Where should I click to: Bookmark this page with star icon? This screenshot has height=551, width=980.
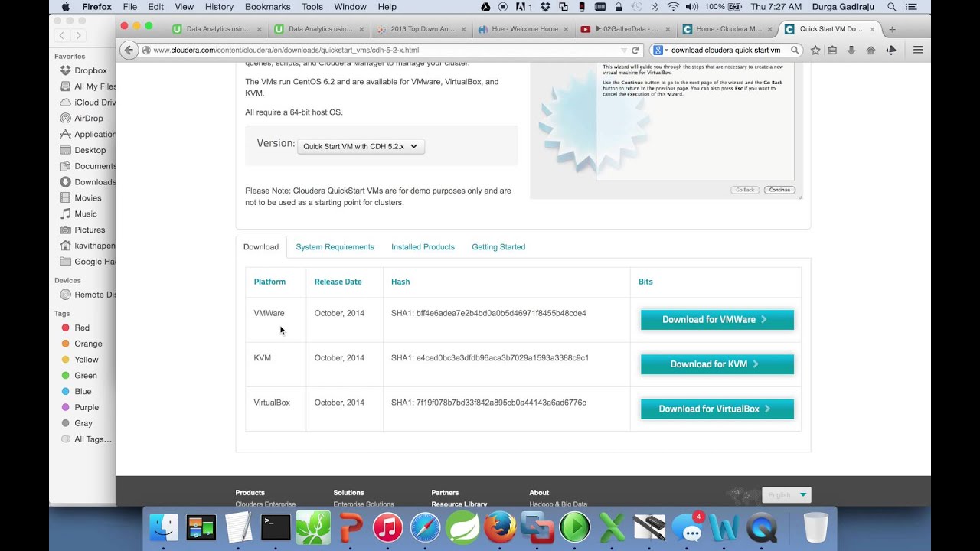(815, 50)
